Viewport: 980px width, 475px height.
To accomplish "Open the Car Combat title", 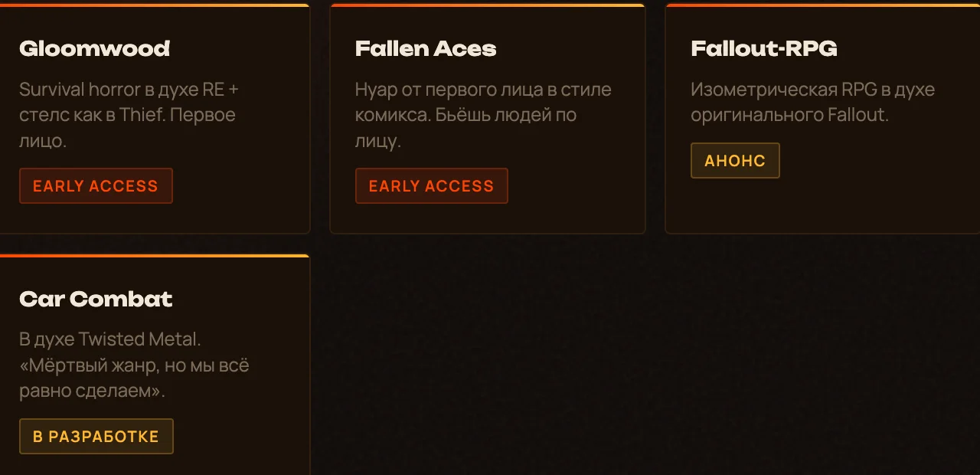I will [x=96, y=299].
